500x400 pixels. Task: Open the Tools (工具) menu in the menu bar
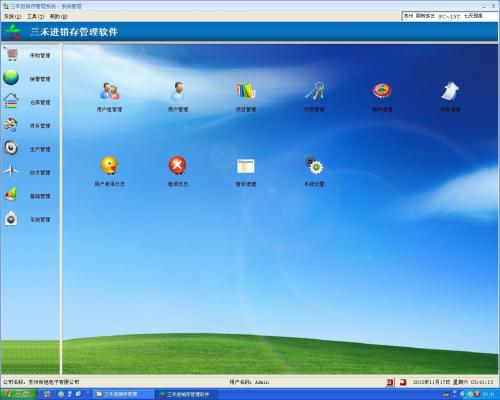[x=35, y=16]
